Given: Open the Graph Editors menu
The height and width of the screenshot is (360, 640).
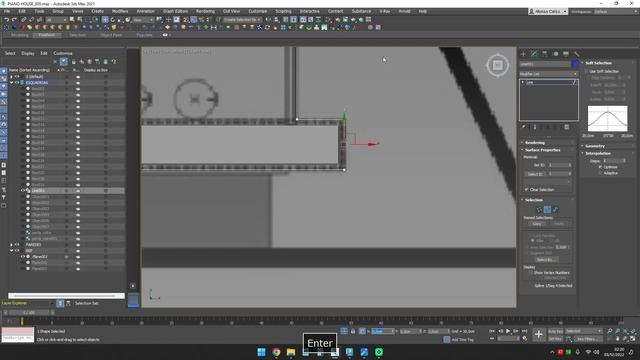Looking at the screenshot, I should click(175, 11).
